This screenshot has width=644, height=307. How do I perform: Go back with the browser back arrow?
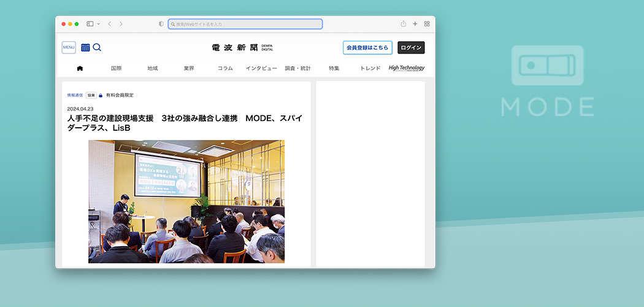tap(109, 24)
